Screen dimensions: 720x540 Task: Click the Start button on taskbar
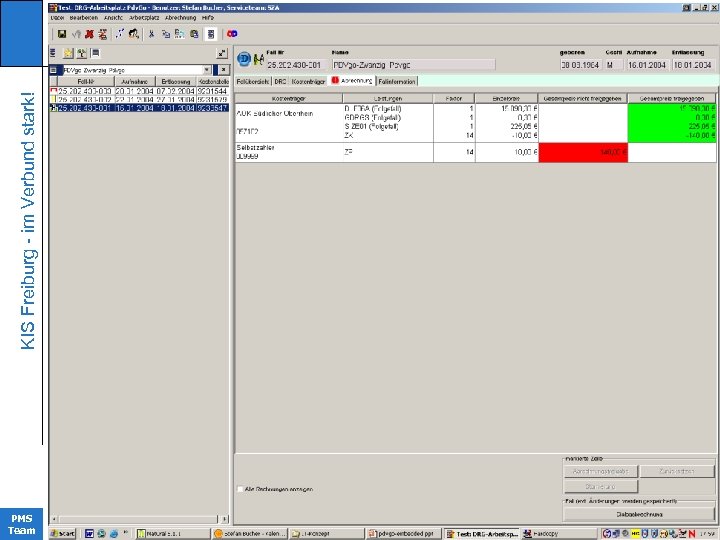coord(62,534)
